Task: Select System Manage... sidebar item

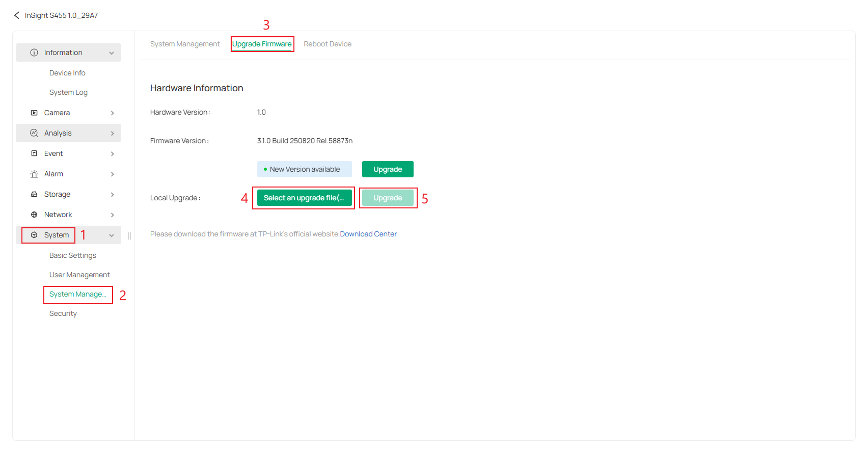Action: pos(78,294)
